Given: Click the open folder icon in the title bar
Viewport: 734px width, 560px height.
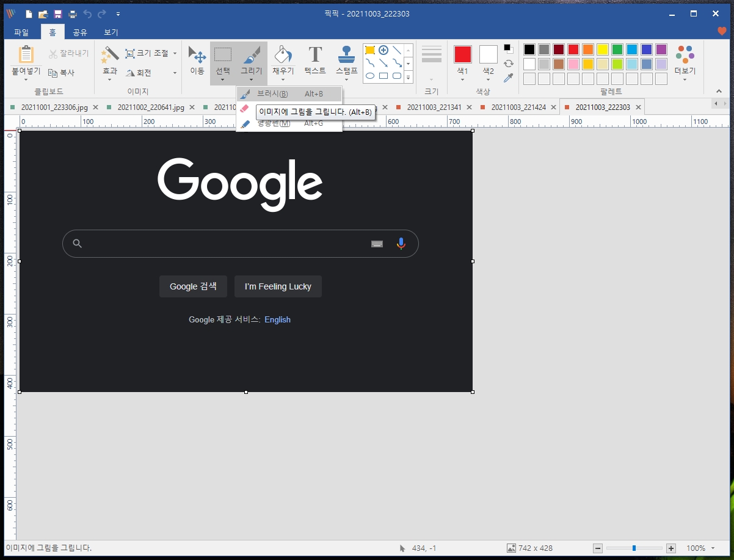Looking at the screenshot, I should point(43,13).
